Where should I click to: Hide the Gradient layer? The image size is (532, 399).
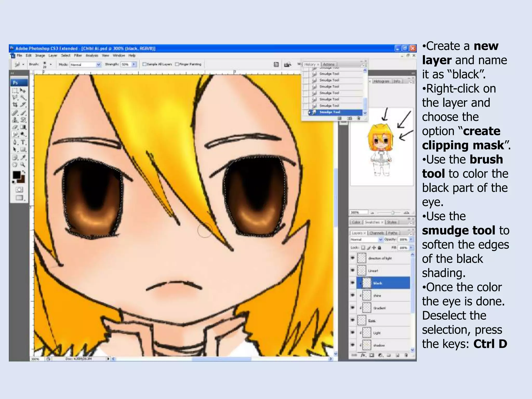coord(353,308)
